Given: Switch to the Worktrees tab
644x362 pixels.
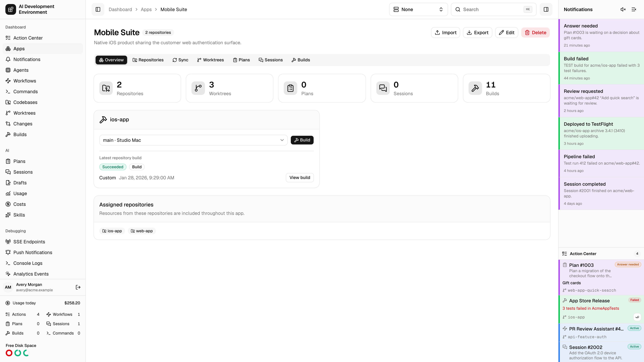Looking at the screenshot, I should tap(210, 60).
